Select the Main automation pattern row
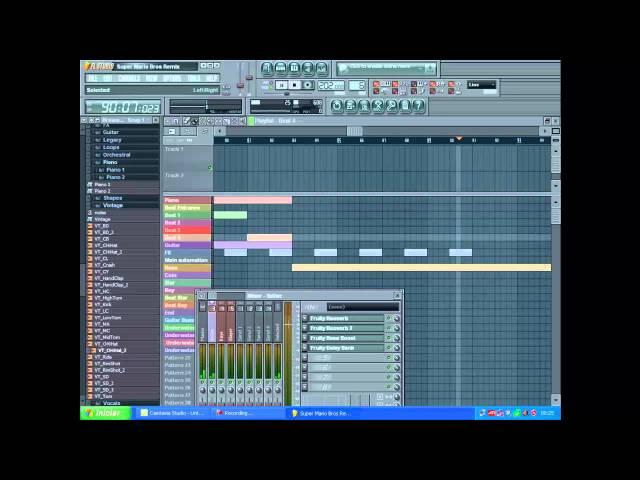Image resolution: width=640 pixels, height=480 pixels. click(x=187, y=260)
